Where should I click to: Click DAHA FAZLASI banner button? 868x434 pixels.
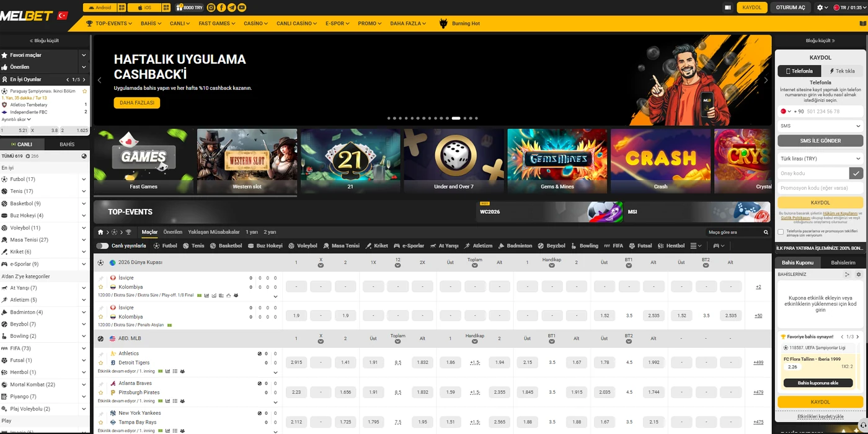137,103
